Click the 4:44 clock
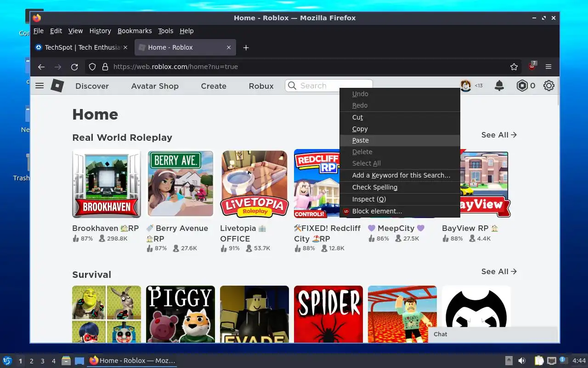Image resolution: width=588 pixels, height=368 pixels. pos(579,361)
